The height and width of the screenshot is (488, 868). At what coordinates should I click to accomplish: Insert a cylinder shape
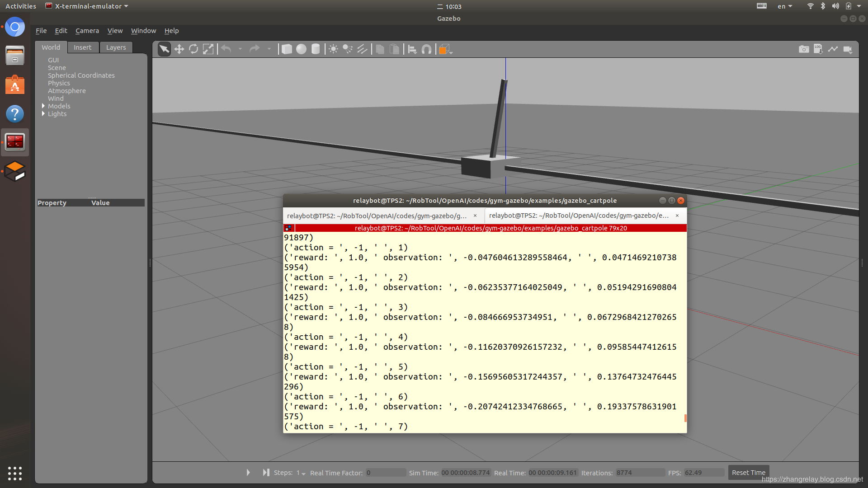[316, 49]
